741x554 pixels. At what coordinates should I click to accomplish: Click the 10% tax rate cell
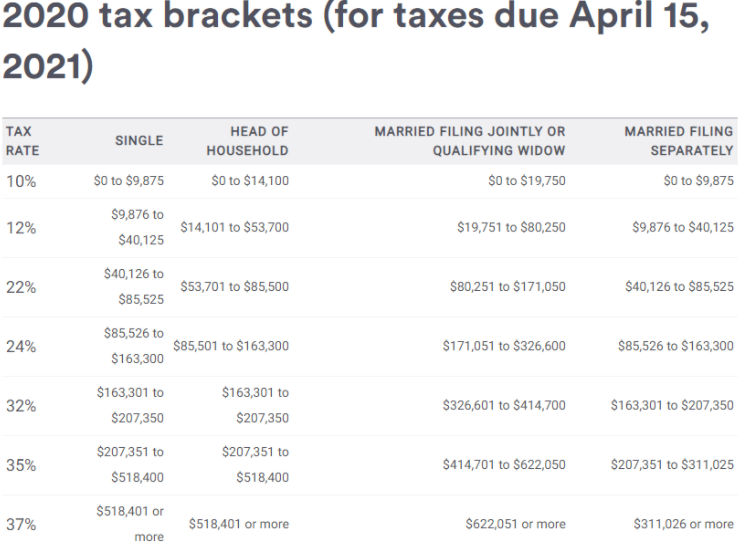click(20, 181)
